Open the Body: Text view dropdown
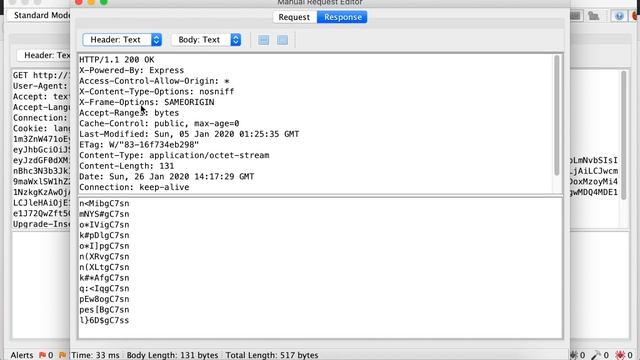 point(206,40)
